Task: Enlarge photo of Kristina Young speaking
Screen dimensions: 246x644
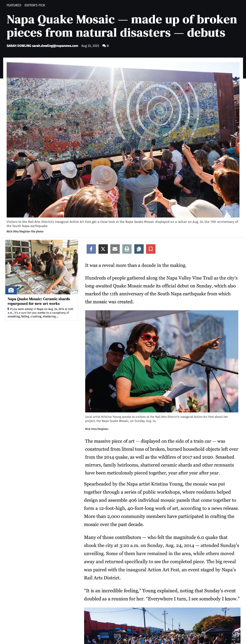Action: (161, 361)
